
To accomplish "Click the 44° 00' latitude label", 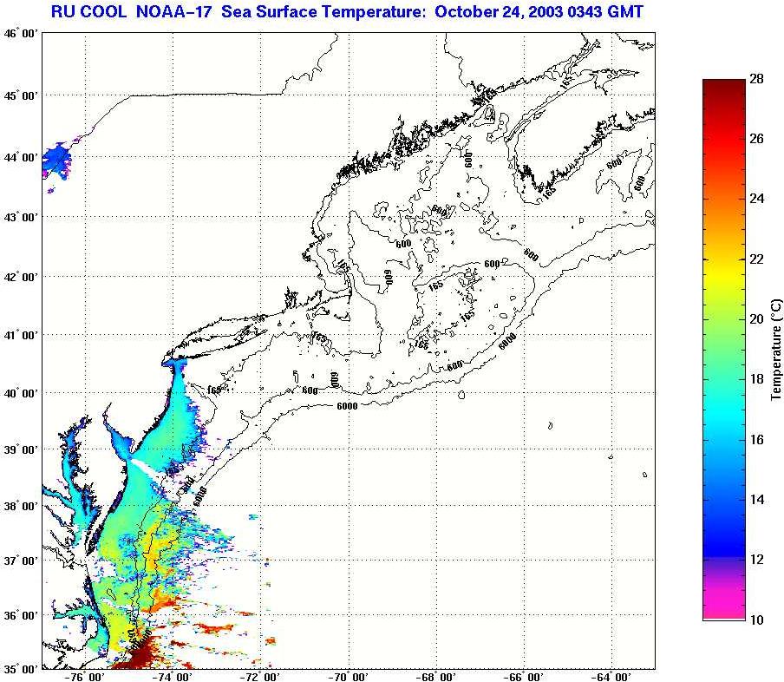I will 22,158.
